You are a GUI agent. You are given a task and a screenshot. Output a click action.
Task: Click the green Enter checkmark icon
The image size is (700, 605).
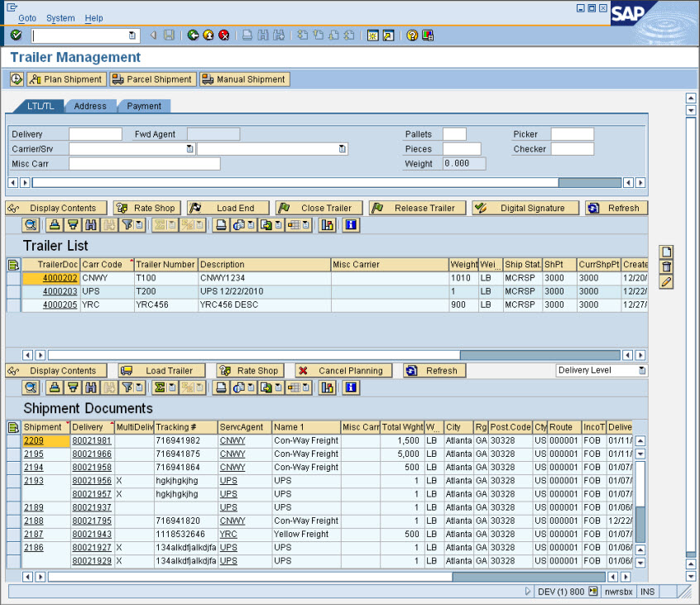(x=17, y=36)
